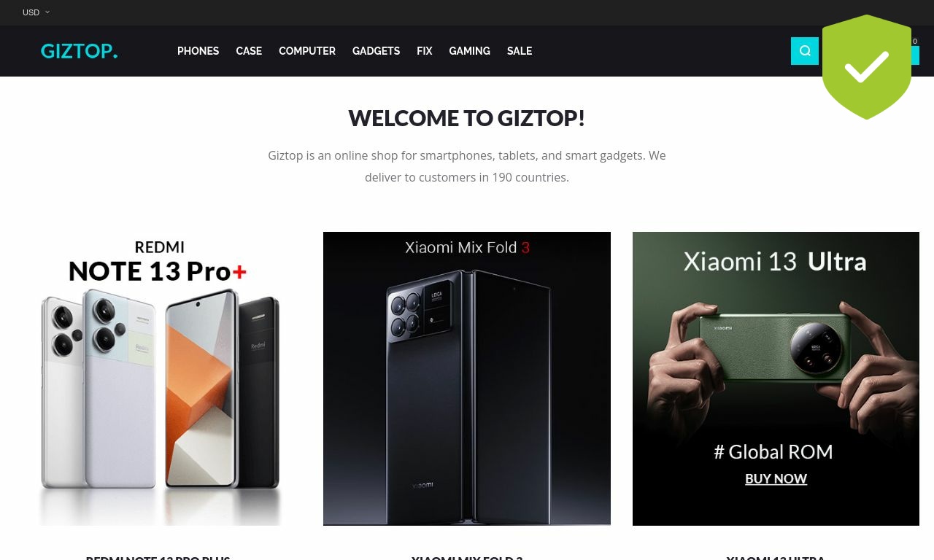The image size is (934, 560).
Task: Click the XIAOMI MIX FOLD 3 title
Action: [x=467, y=557]
